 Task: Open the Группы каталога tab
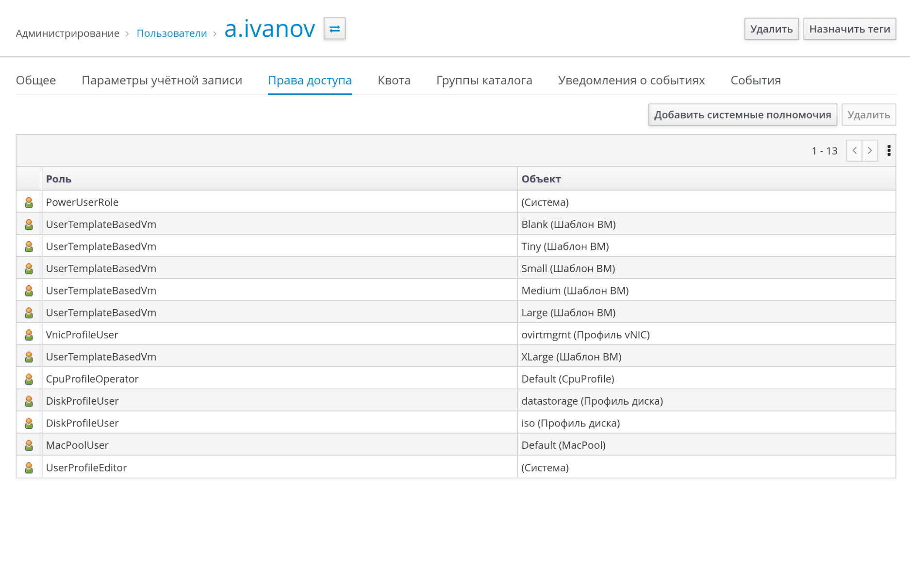(484, 81)
